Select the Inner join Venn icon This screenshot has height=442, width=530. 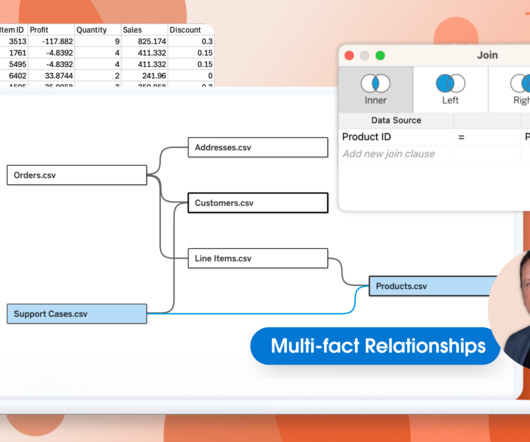(375, 83)
